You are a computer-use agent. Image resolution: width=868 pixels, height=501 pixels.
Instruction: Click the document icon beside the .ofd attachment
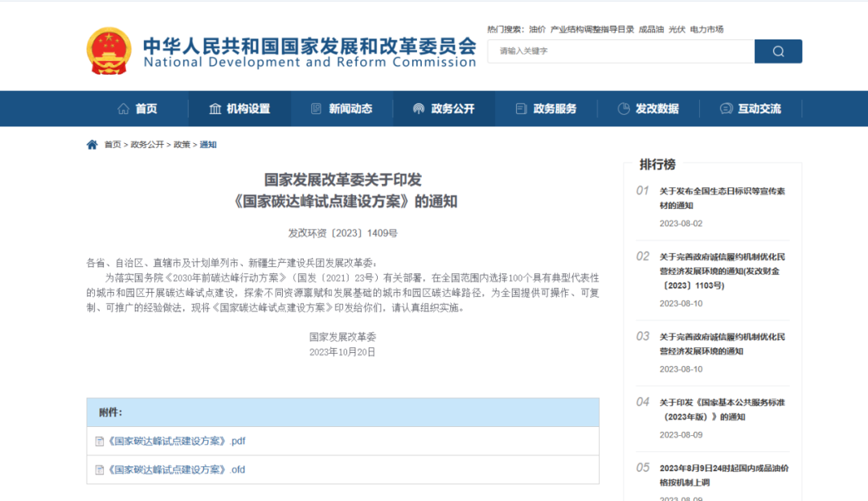99,470
